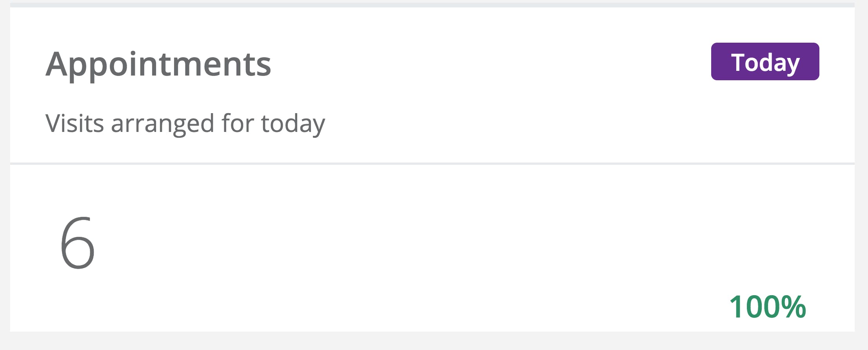Click the Appointments card title text
Screen dimensions: 868x350
pyautogui.click(x=158, y=64)
